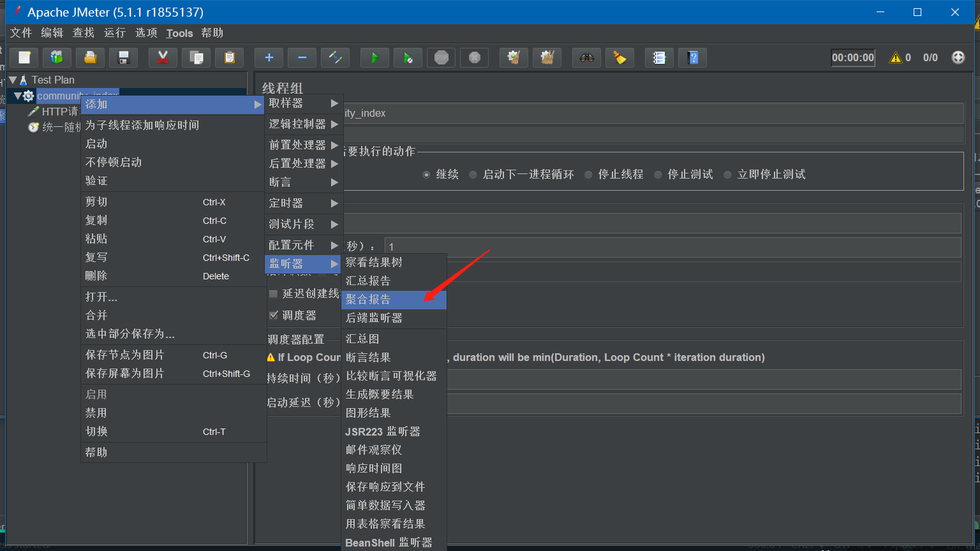The height and width of the screenshot is (551, 980).
Task: Click 删除 in context menu
Action: [x=173, y=275]
